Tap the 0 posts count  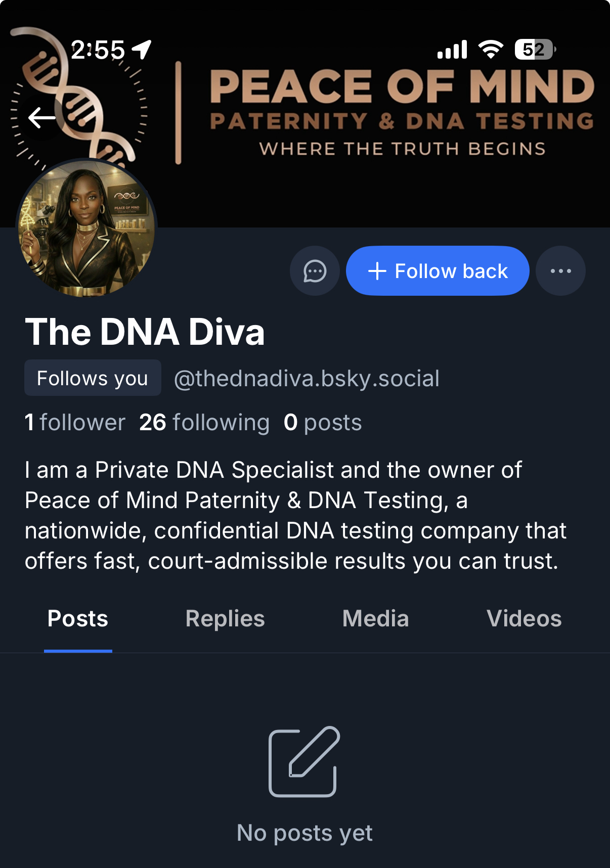[323, 423]
